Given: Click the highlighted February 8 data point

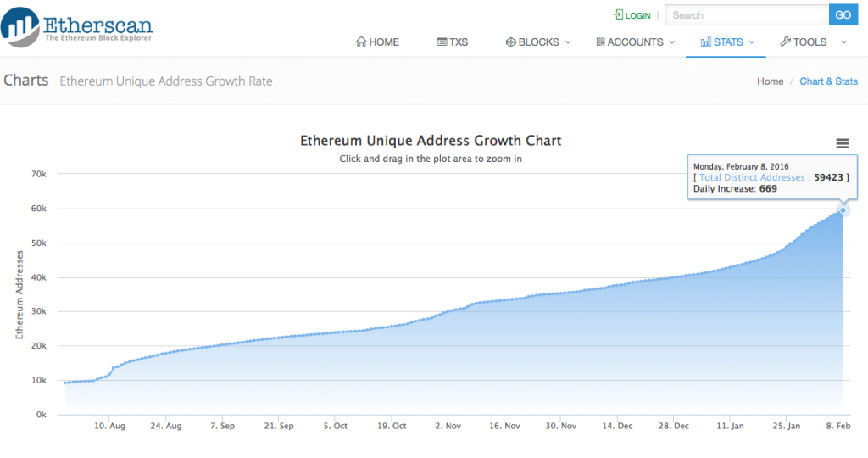Looking at the screenshot, I should (843, 209).
